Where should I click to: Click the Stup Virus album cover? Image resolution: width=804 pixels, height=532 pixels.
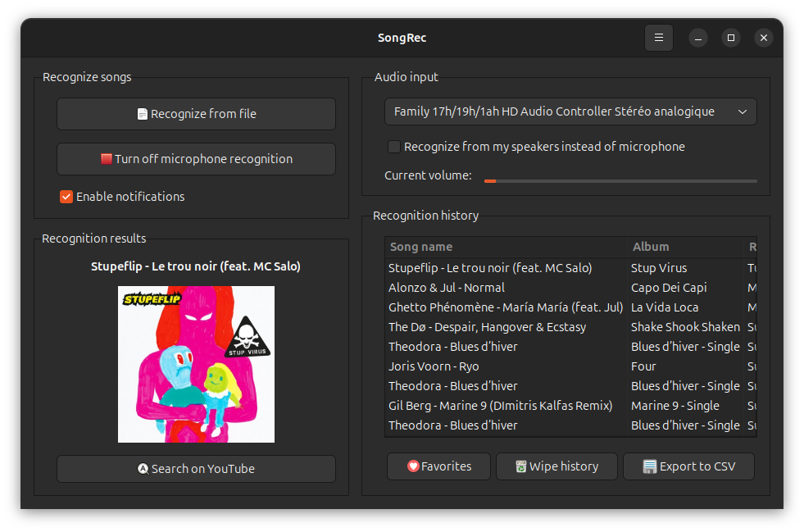coord(196,364)
